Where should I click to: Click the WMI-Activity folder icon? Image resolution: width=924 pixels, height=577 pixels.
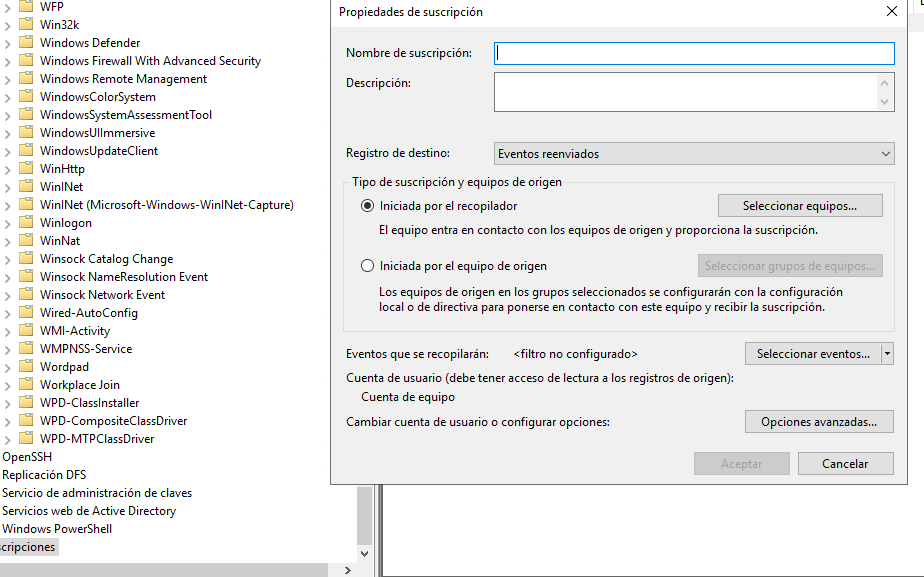(x=26, y=331)
